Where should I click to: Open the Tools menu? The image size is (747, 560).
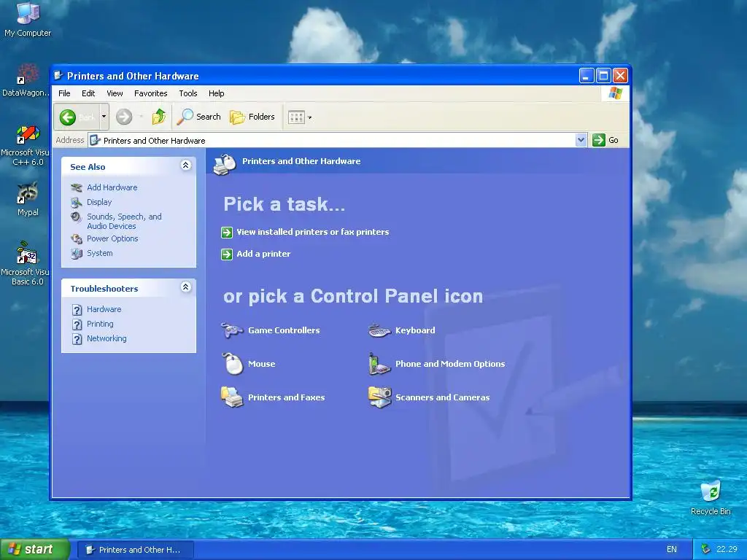point(188,93)
